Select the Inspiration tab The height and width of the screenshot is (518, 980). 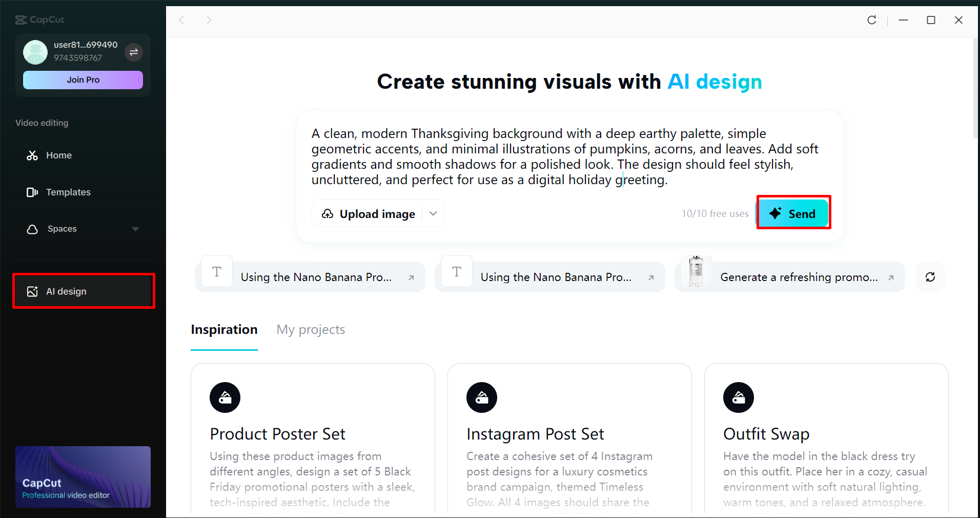tap(224, 330)
